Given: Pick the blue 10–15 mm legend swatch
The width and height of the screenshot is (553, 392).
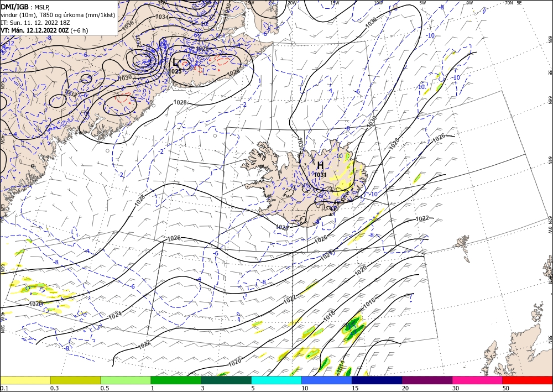Looking at the screenshot, I should [327, 380].
